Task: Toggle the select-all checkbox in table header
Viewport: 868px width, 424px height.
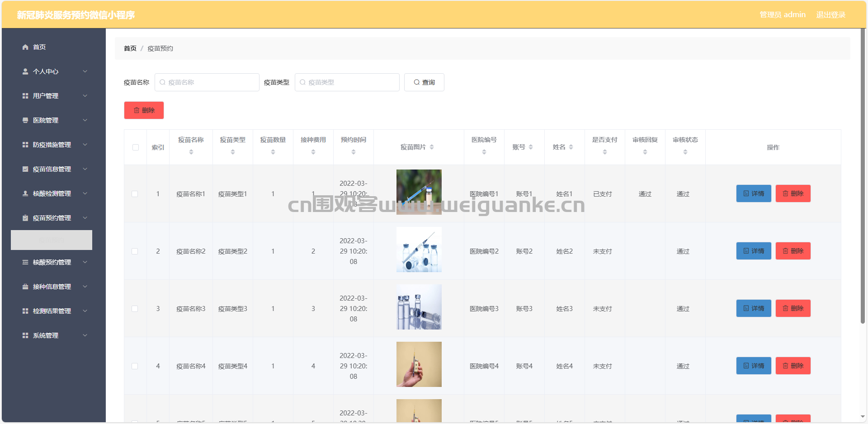Action: pyautogui.click(x=136, y=147)
